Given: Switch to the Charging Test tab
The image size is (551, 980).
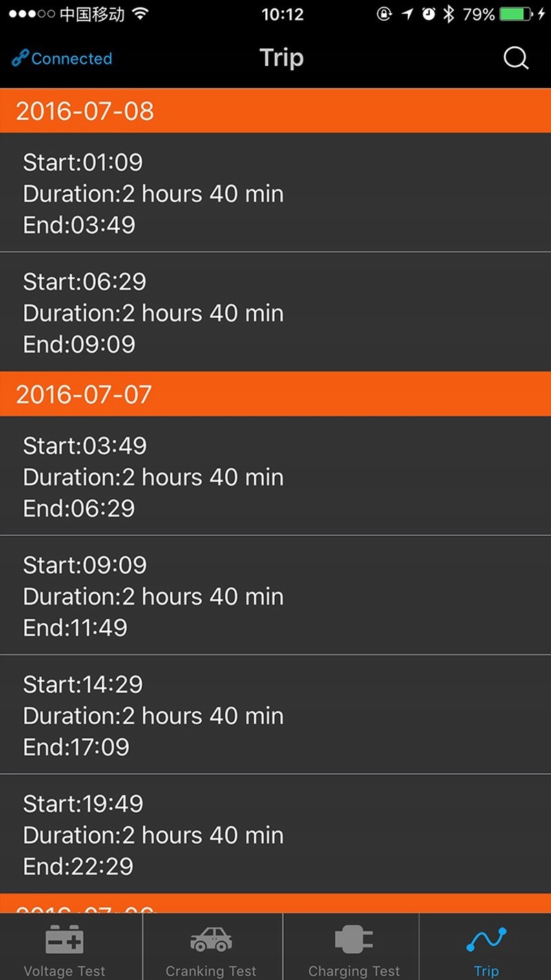Looking at the screenshot, I should 354,970.
